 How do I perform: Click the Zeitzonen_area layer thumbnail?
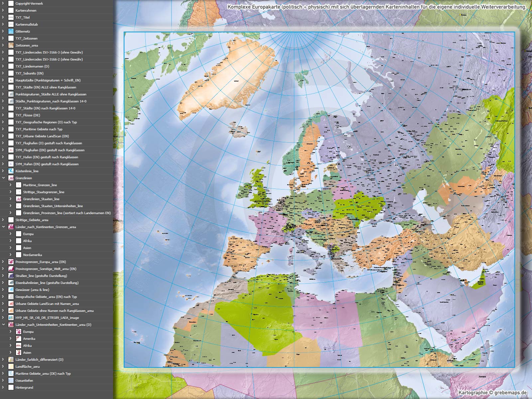click(x=11, y=45)
